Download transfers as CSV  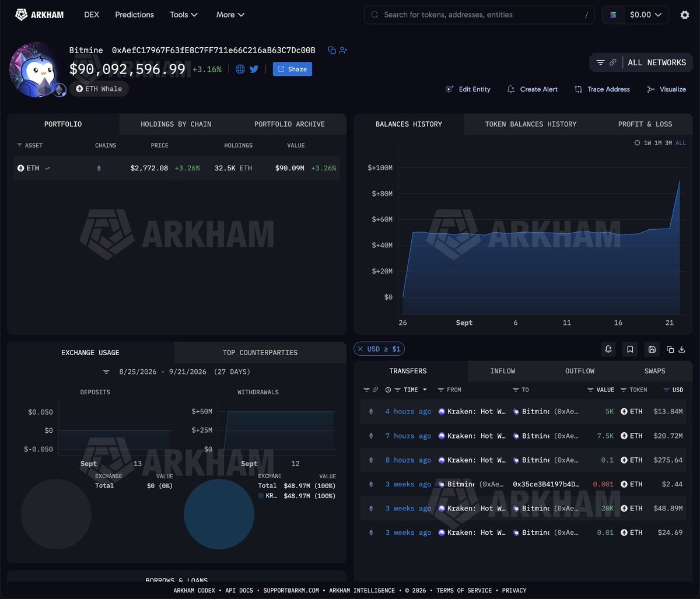click(x=681, y=349)
